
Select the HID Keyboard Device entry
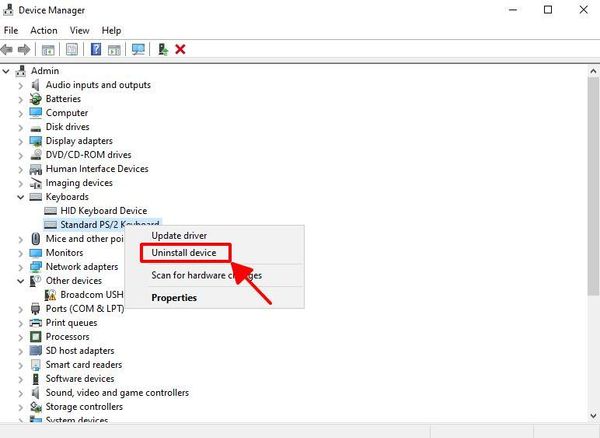(x=103, y=211)
